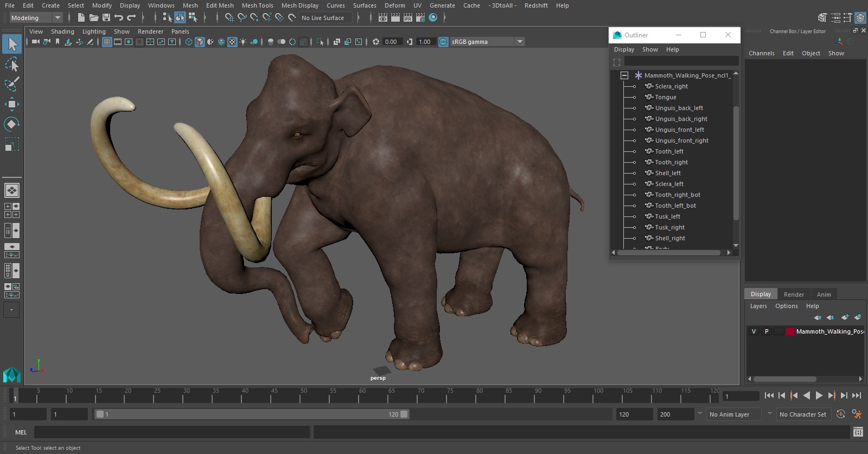Click the Outliner horizontal scrollbar
868x454 pixels.
click(x=669, y=253)
